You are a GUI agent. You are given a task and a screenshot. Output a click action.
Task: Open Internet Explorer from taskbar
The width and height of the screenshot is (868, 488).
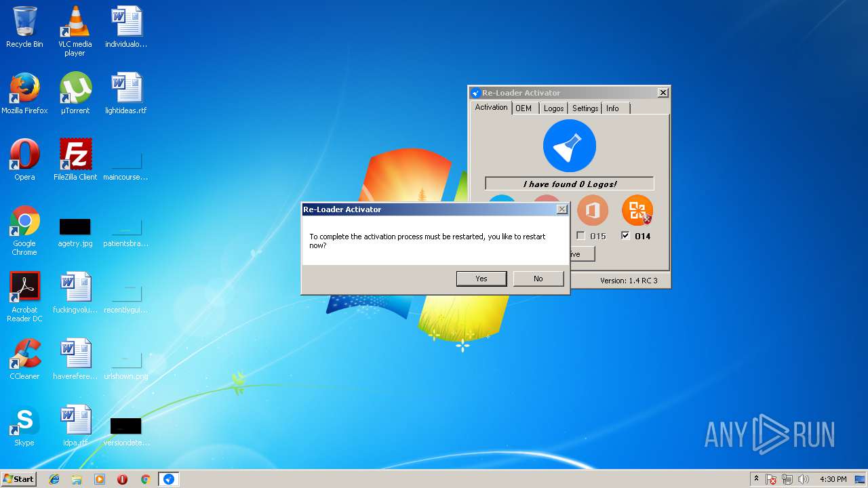coord(54,479)
